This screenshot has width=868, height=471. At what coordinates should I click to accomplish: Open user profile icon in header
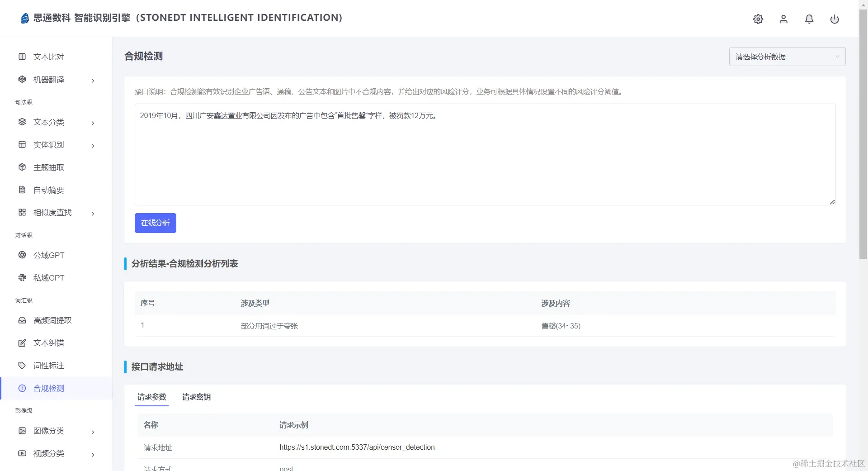[x=783, y=19]
